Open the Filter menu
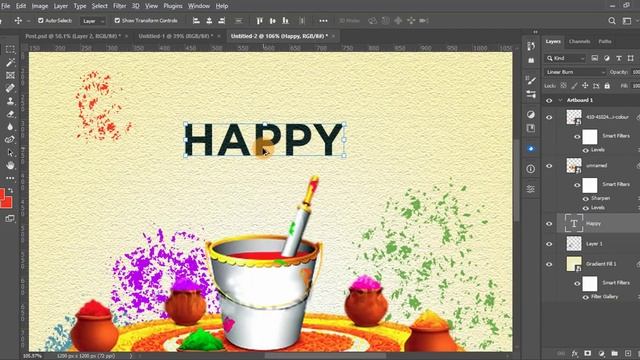Screen dimensions: 640x360 point(120,6)
